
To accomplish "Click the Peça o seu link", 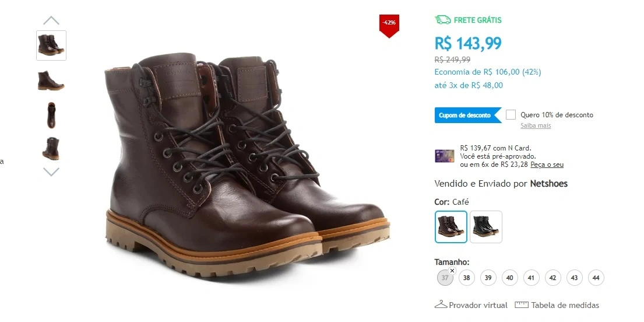I will (x=547, y=164).
